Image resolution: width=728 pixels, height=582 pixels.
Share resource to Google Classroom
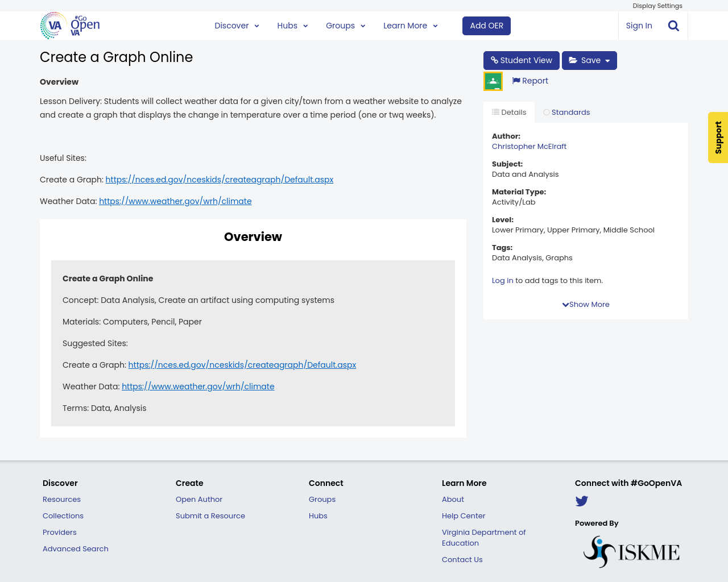pos(492,80)
